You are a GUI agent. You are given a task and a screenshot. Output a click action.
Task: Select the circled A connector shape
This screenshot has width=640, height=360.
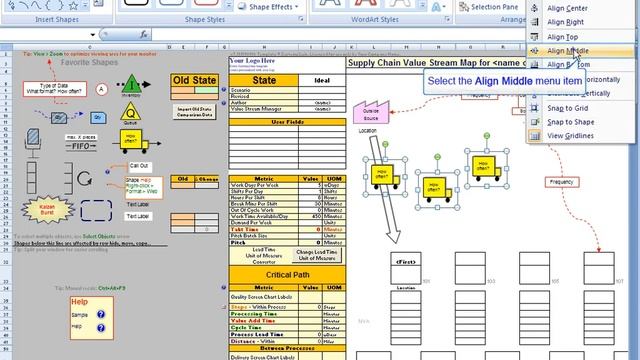102,89
